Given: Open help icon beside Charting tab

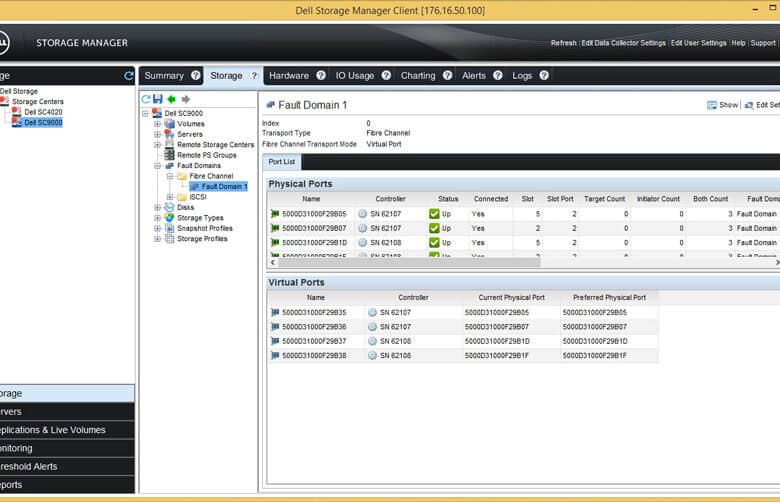Looking at the screenshot, I should point(448,75).
